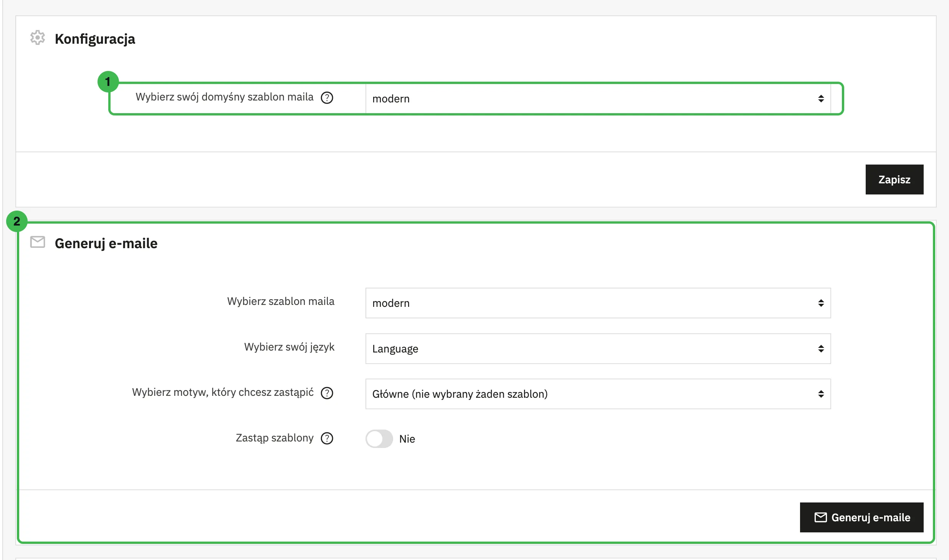Open the Language dropdown
The width and height of the screenshot is (949, 560).
click(x=598, y=349)
